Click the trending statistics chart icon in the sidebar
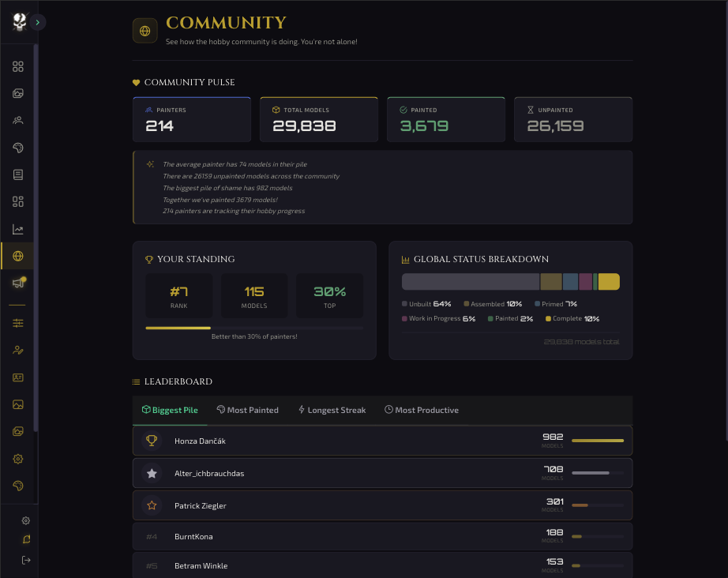 pos(17,227)
